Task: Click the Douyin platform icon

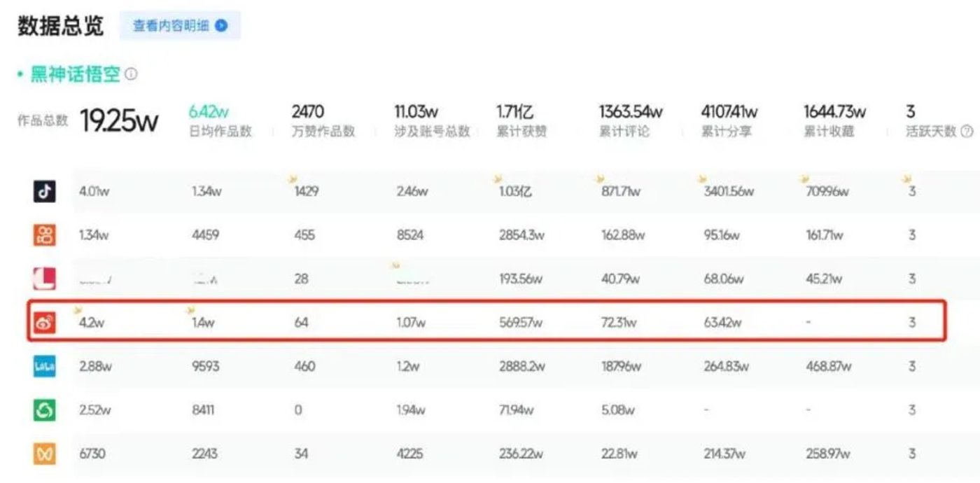Action: click(45, 191)
